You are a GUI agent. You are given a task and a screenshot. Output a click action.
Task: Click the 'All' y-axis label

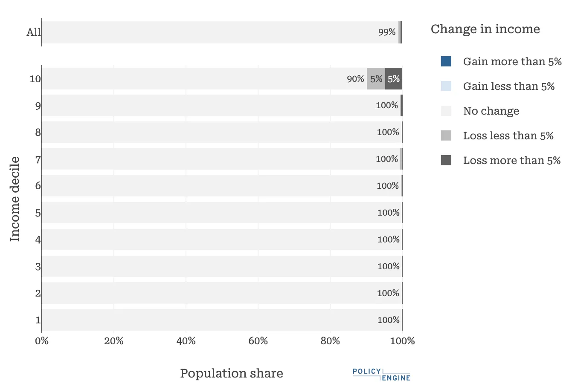click(33, 32)
